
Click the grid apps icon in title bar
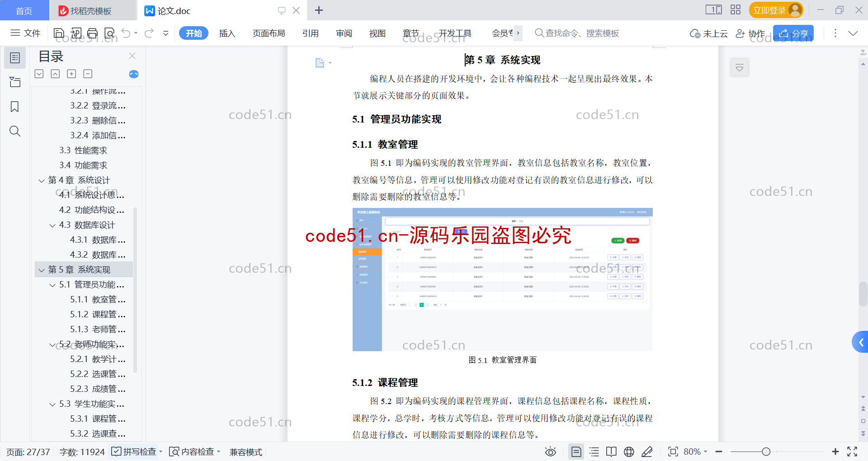pos(736,9)
